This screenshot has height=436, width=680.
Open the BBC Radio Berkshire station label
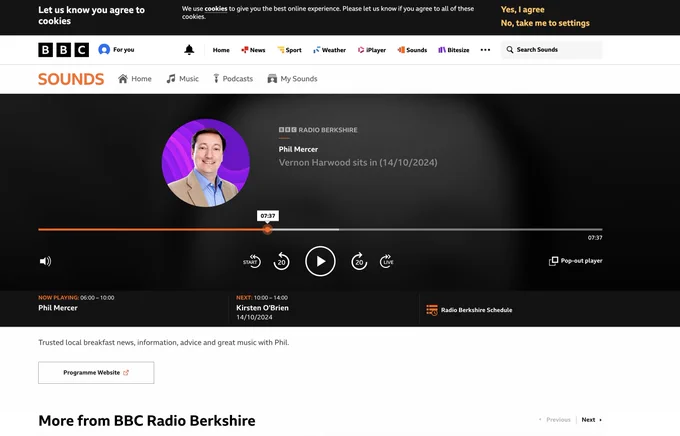(x=318, y=130)
